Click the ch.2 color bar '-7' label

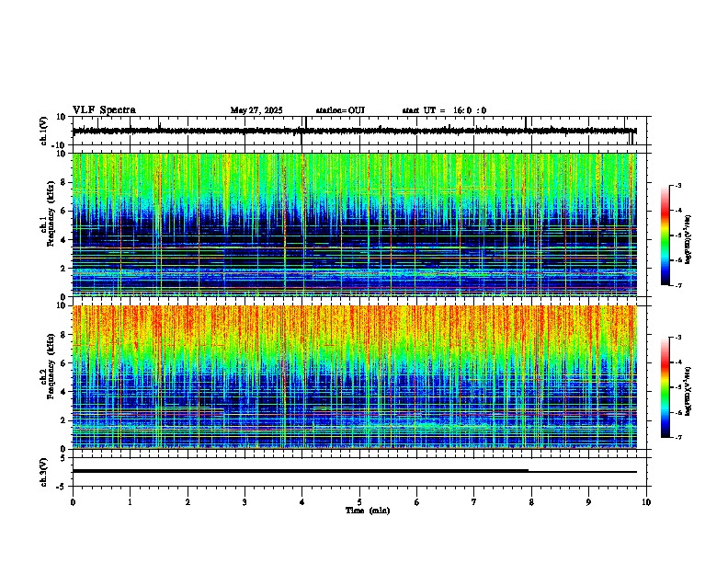pos(677,437)
